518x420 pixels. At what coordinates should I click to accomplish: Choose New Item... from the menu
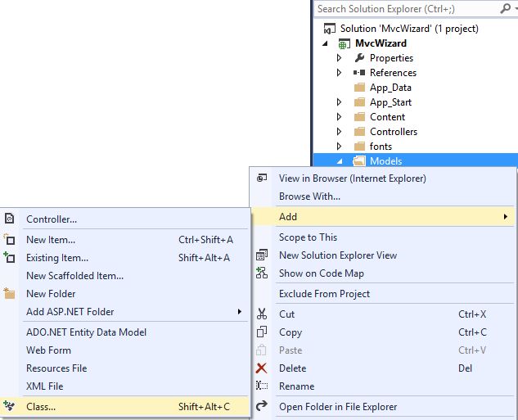(x=125, y=240)
